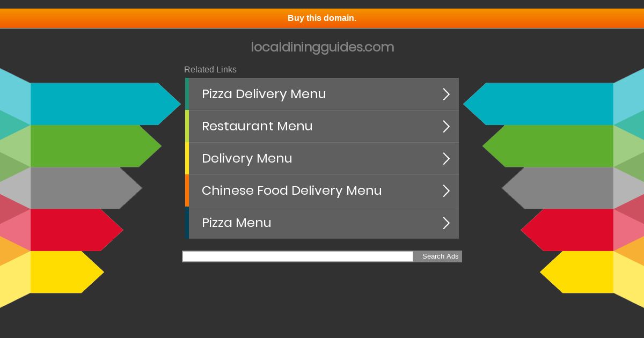Click the chevron beside Chinese Food Delivery Menu
This screenshot has height=338, width=644.
pyautogui.click(x=446, y=190)
